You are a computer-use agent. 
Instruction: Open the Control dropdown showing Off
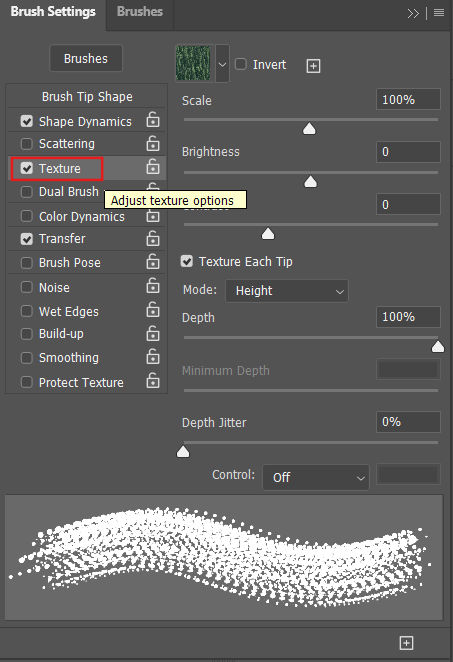coord(316,478)
